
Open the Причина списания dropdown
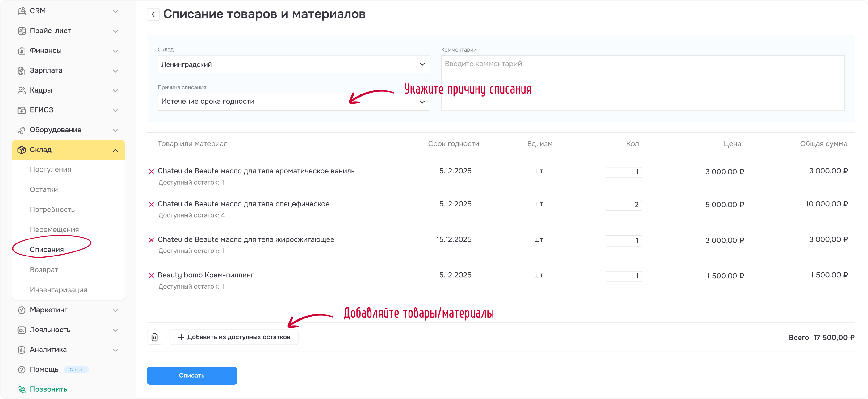294,102
